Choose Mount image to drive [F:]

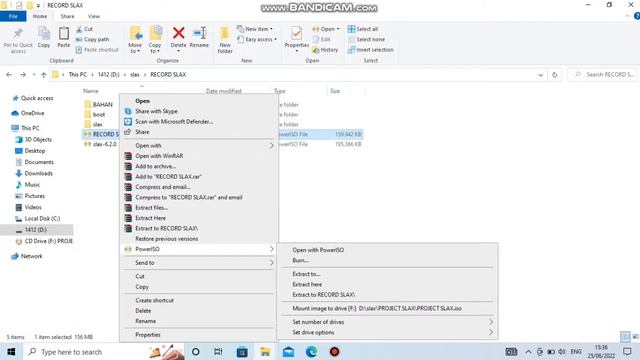click(387, 309)
